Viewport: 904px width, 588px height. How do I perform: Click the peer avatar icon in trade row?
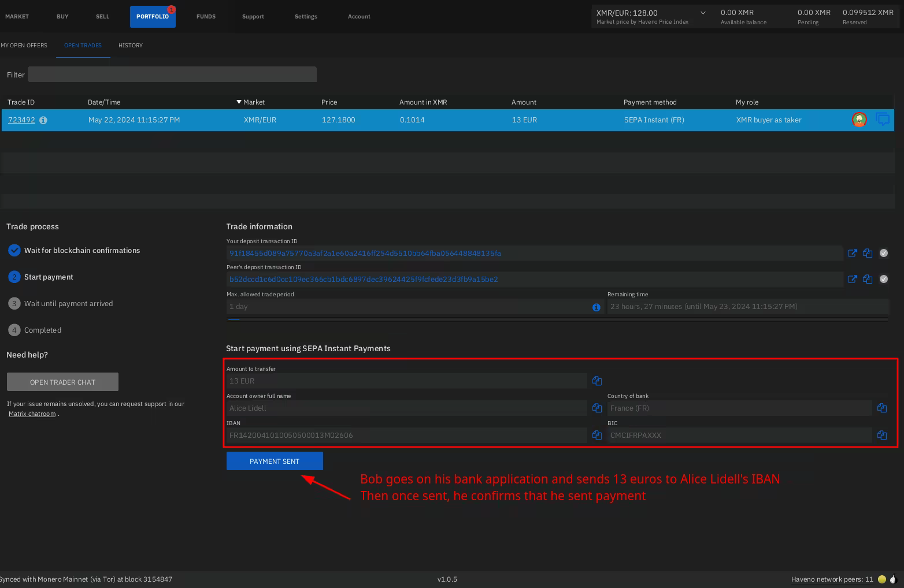click(x=859, y=120)
